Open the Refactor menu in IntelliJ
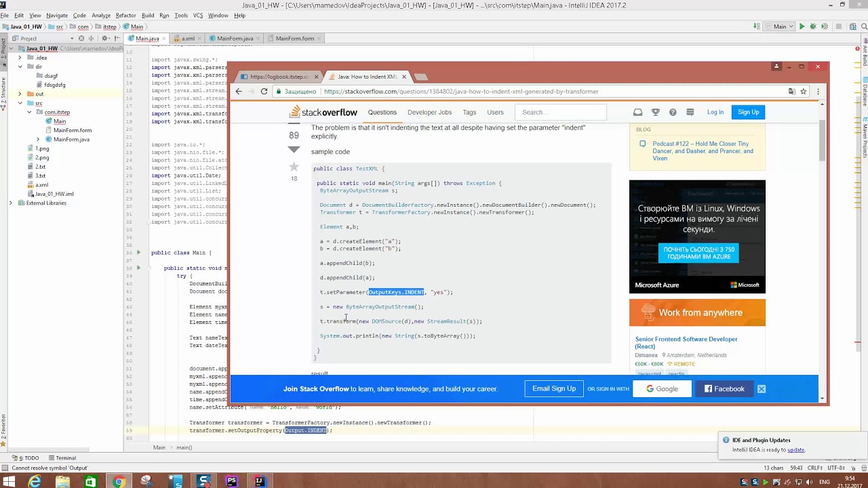 click(x=126, y=15)
